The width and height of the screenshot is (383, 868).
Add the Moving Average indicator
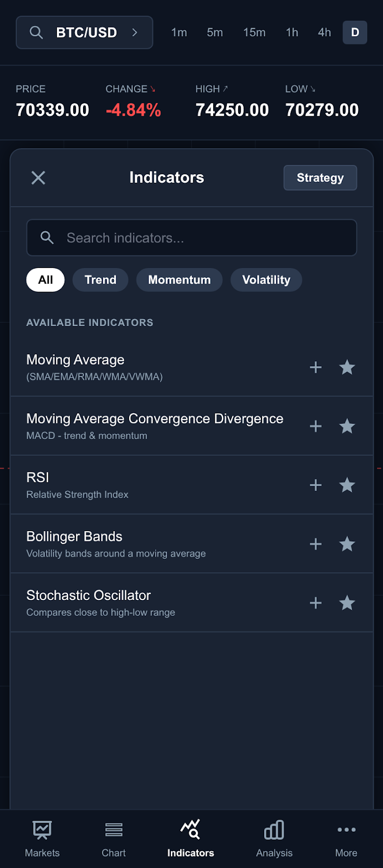point(316,367)
